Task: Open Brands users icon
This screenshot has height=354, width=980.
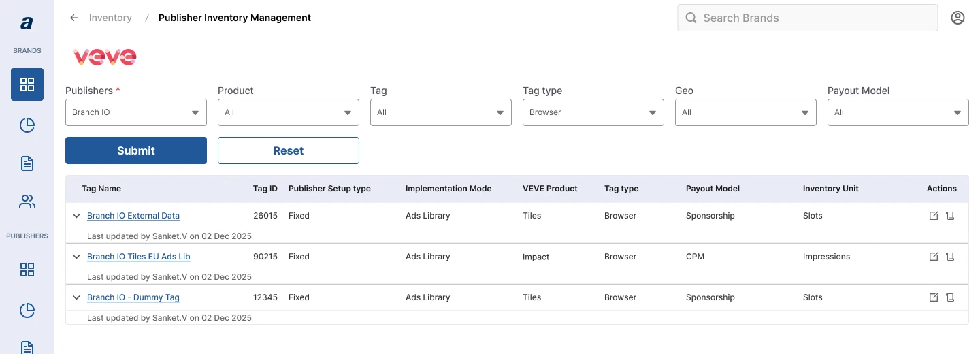Action: click(x=27, y=202)
